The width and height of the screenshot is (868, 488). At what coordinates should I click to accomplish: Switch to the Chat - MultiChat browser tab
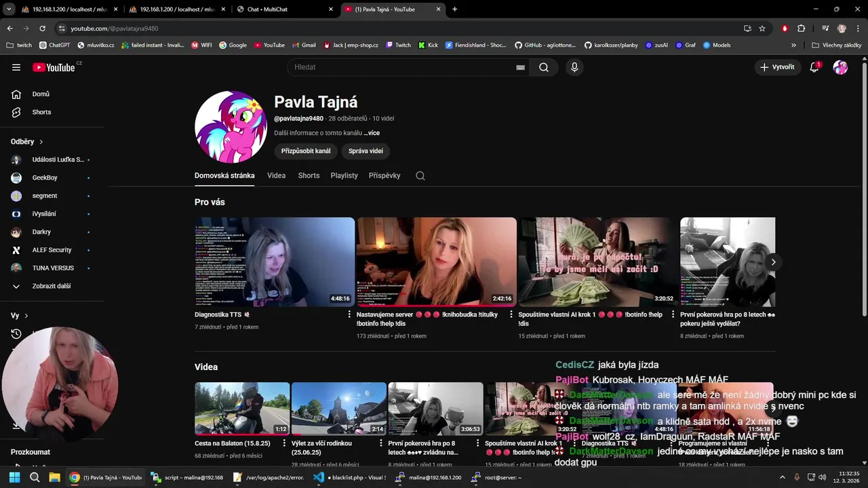click(x=285, y=9)
